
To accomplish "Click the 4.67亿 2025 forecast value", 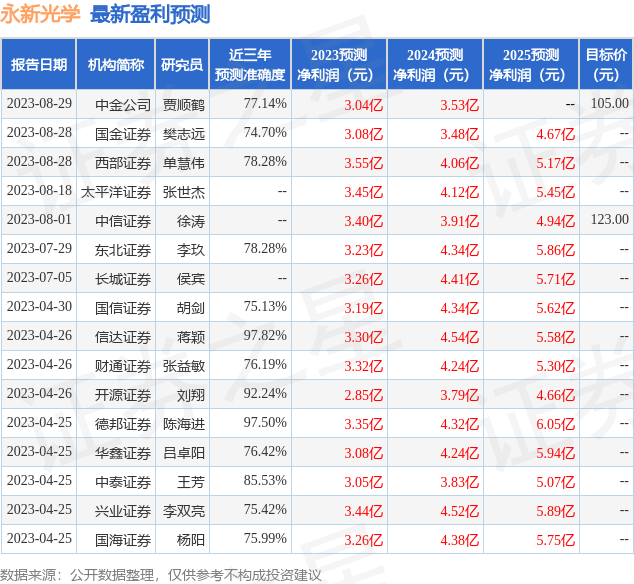I will [x=556, y=134].
